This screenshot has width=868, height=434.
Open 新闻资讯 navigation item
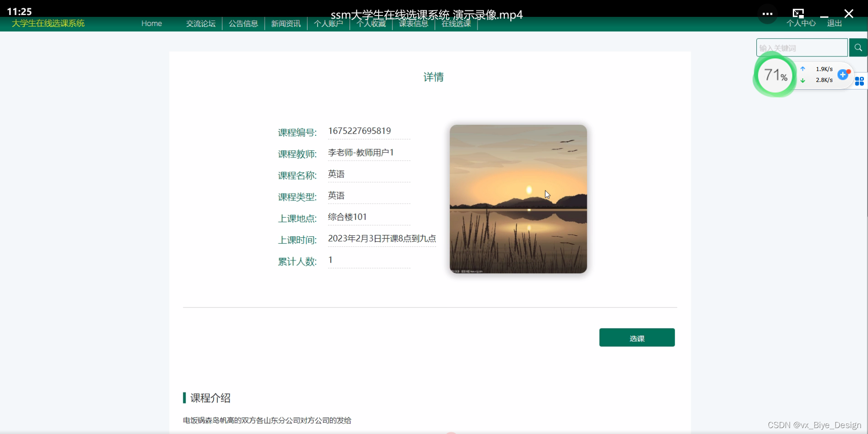[286, 24]
